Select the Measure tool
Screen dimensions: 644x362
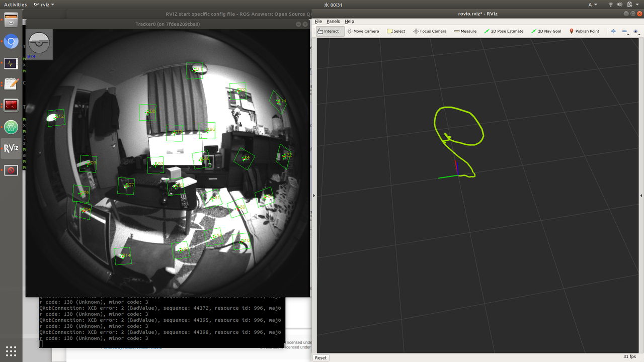[x=464, y=31]
